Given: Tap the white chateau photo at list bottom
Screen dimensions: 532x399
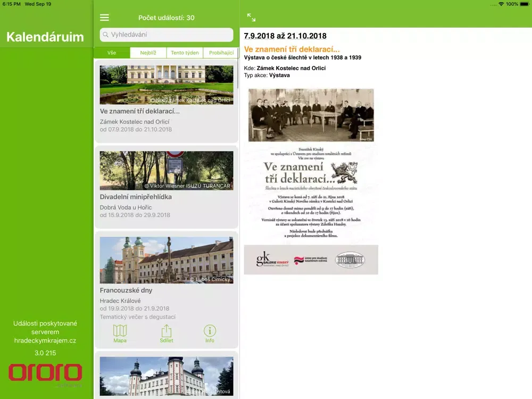Looking at the screenshot, I should [x=166, y=376].
